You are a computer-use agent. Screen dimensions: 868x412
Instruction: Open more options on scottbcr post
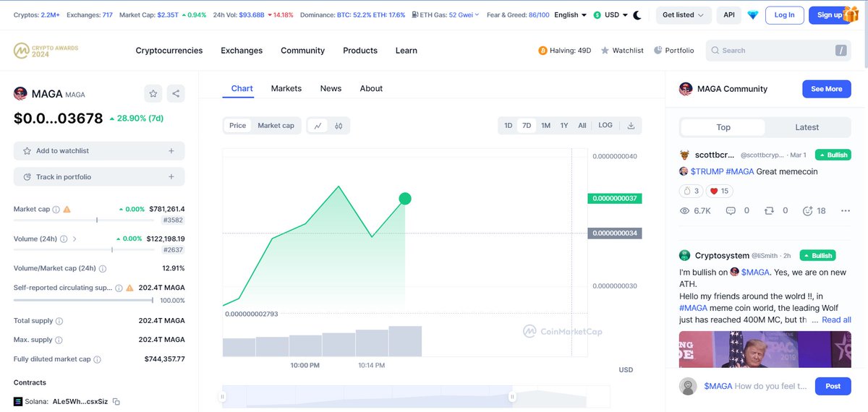click(845, 211)
